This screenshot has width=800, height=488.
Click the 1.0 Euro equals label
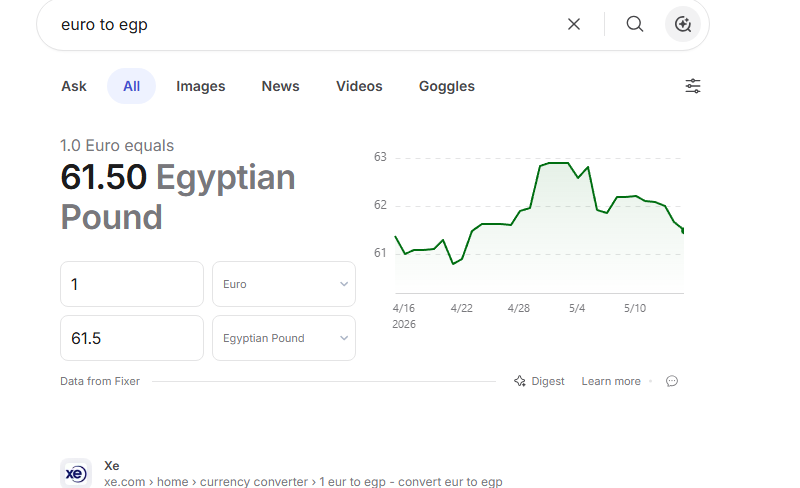point(117,145)
